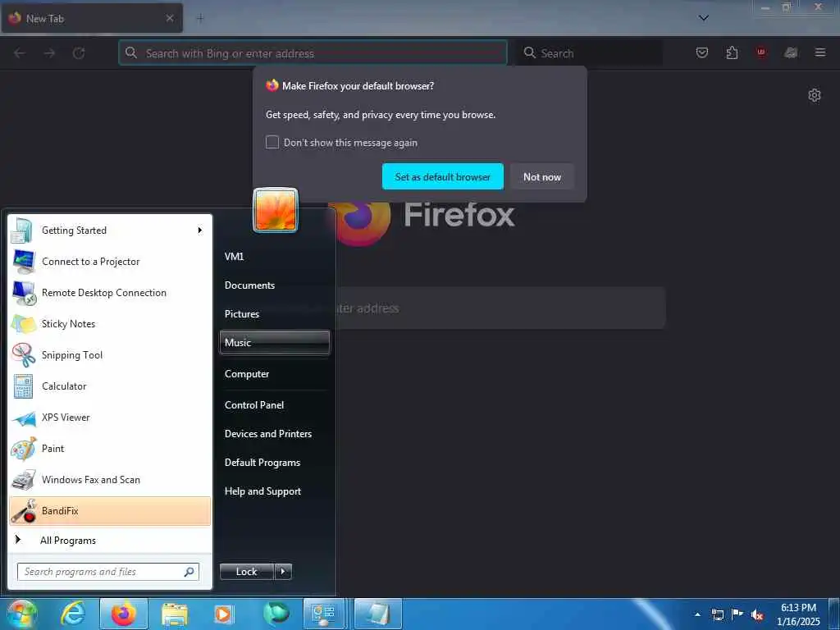Select the New Tab tab
This screenshot has height=630, width=840.
pyautogui.click(x=91, y=18)
